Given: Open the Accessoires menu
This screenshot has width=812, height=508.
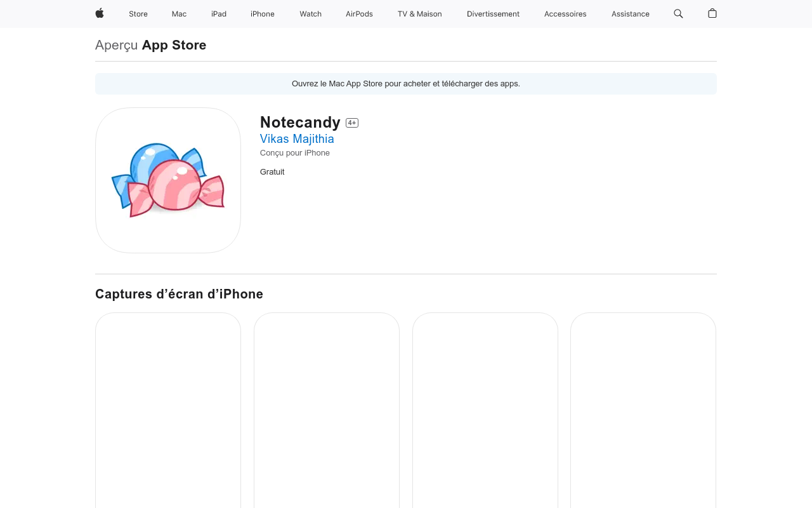Looking at the screenshot, I should click(x=565, y=14).
